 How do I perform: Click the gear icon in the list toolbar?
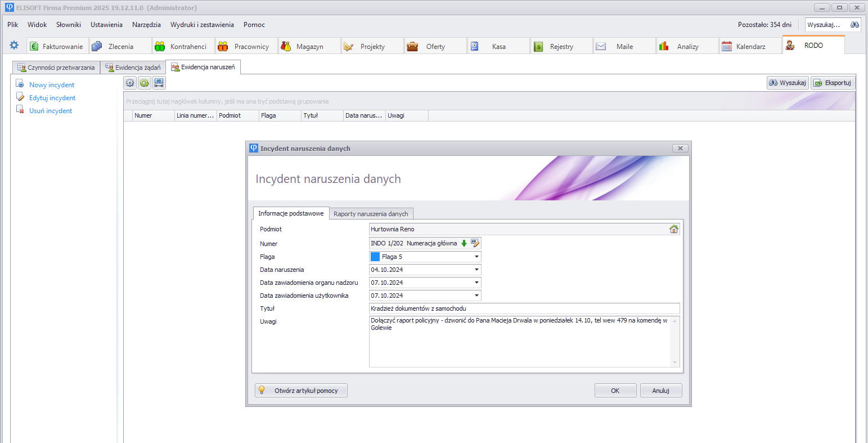pos(130,83)
